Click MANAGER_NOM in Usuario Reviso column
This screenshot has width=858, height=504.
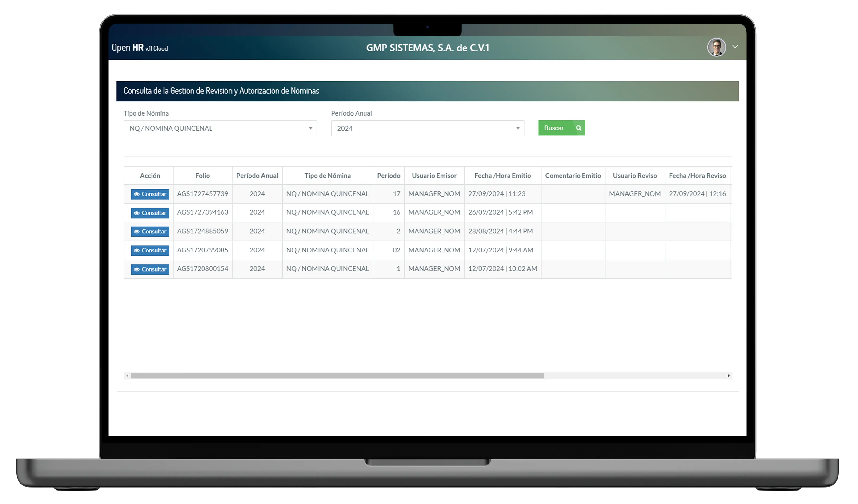tap(635, 194)
